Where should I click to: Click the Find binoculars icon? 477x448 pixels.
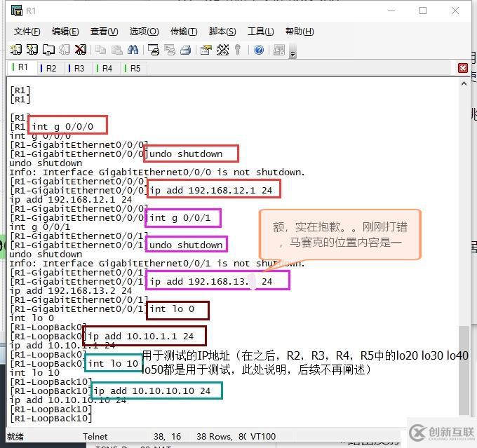133,50
